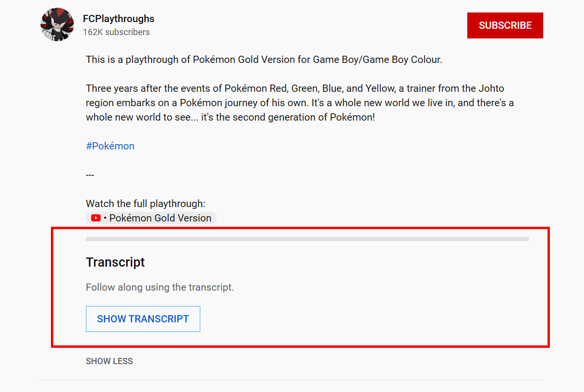Open the Pokémon Gold Version playlist chip
Image resolution: width=584 pixels, height=392 pixels.
[151, 218]
